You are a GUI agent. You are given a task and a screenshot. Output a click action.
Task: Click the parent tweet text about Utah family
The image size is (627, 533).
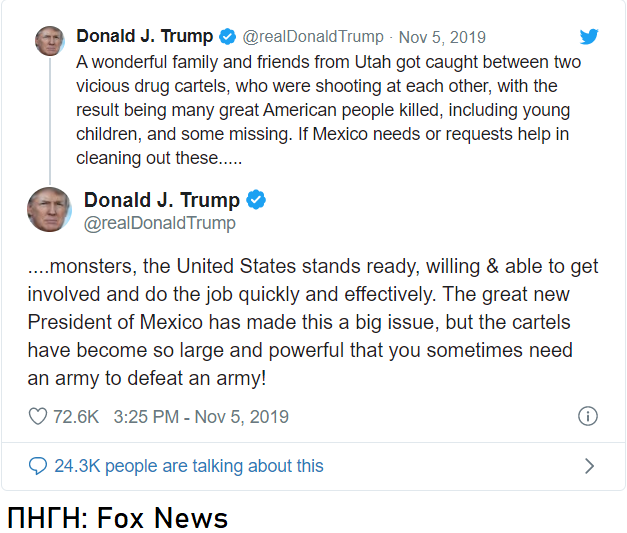(328, 110)
